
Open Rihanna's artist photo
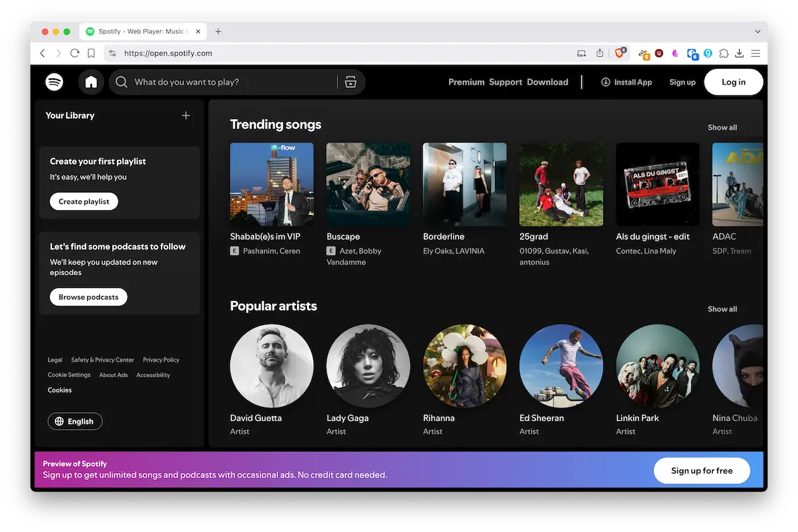(x=465, y=366)
